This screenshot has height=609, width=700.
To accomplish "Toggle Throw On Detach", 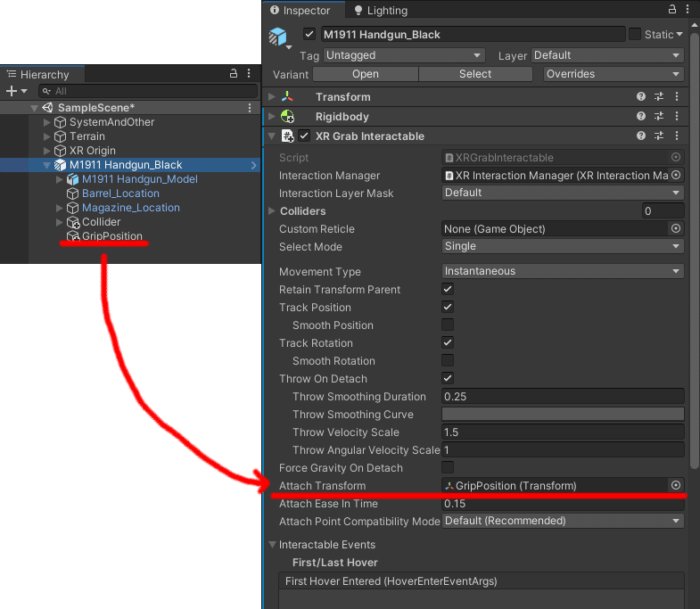I will (448, 378).
